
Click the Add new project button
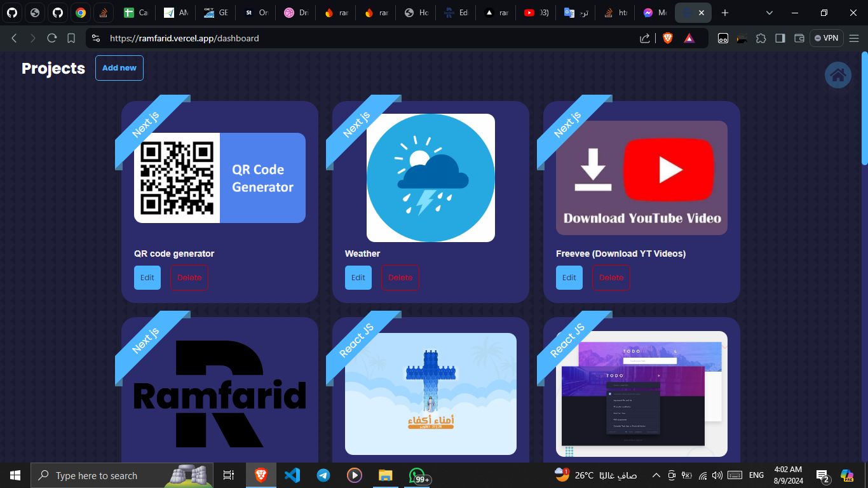pos(119,68)
